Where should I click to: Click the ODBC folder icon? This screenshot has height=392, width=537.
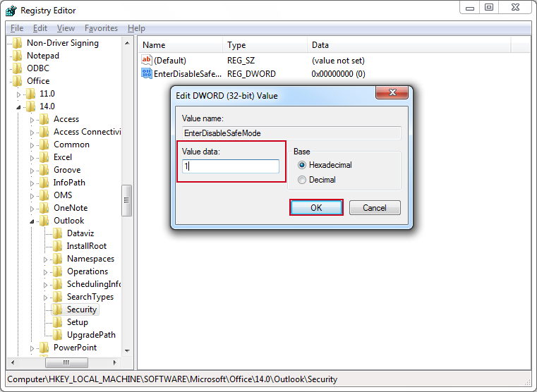coord(18,68)
